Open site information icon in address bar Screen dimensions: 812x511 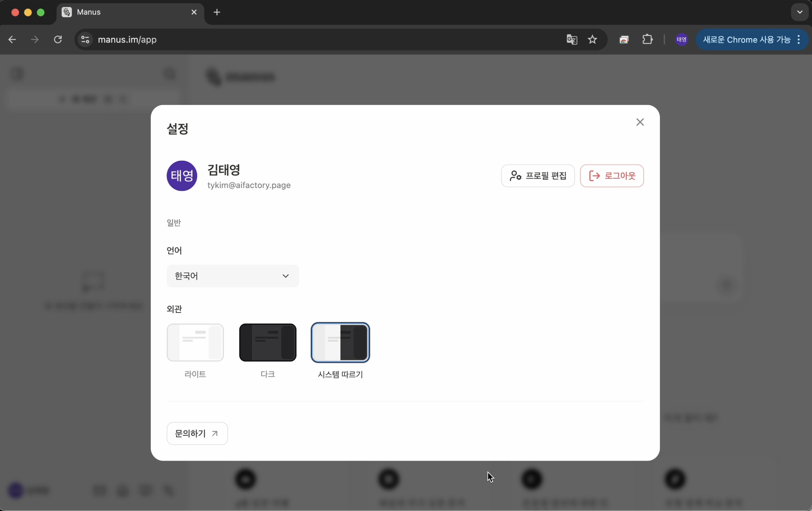[x=85, y=40]
